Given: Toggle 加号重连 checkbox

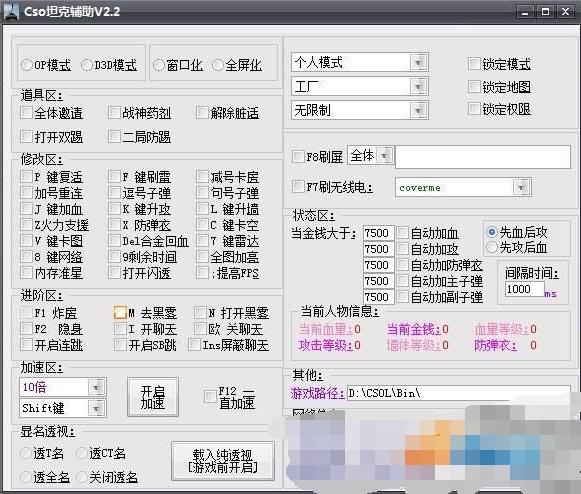Looking at the screenshot, I should (26, 192).
